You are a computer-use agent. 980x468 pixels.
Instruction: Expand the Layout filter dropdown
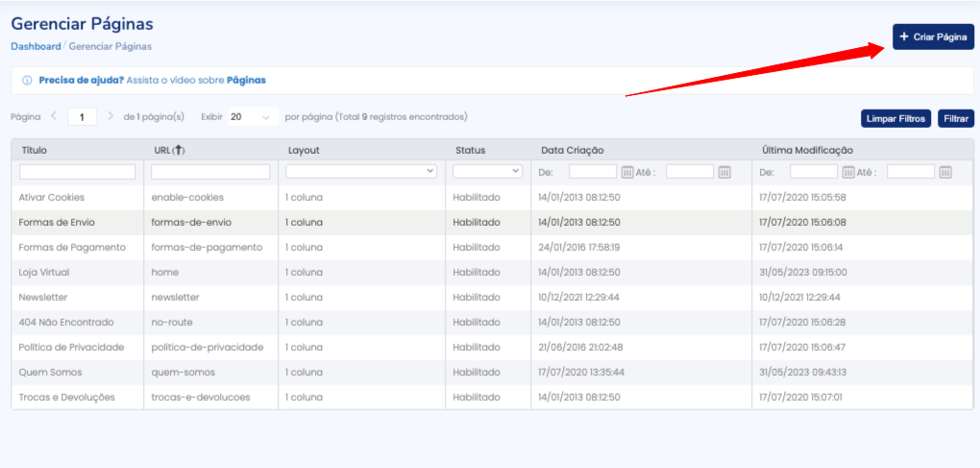361,171
